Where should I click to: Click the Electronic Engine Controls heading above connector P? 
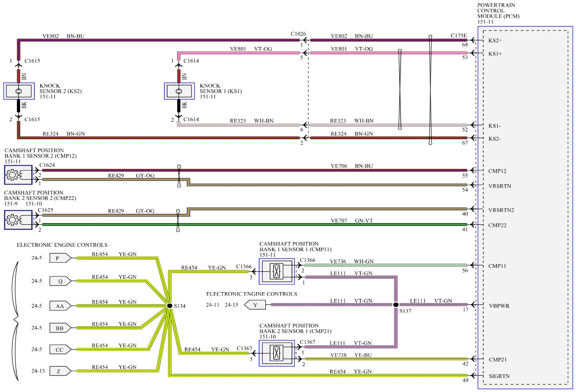point(62,245)
